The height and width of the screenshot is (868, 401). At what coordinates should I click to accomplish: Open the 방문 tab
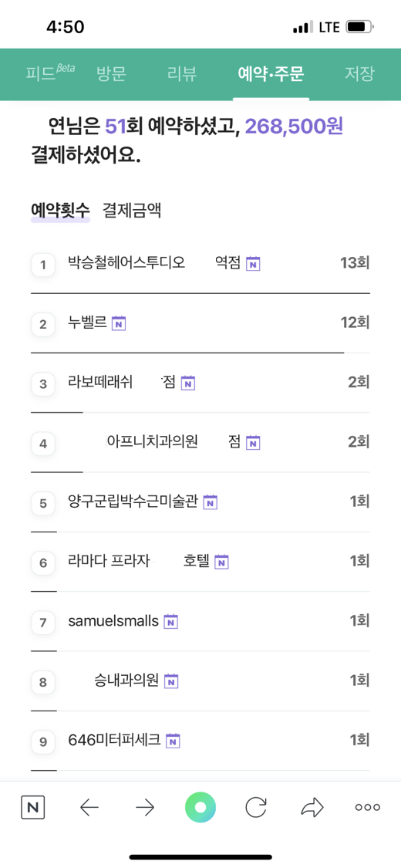coord(111,73)
